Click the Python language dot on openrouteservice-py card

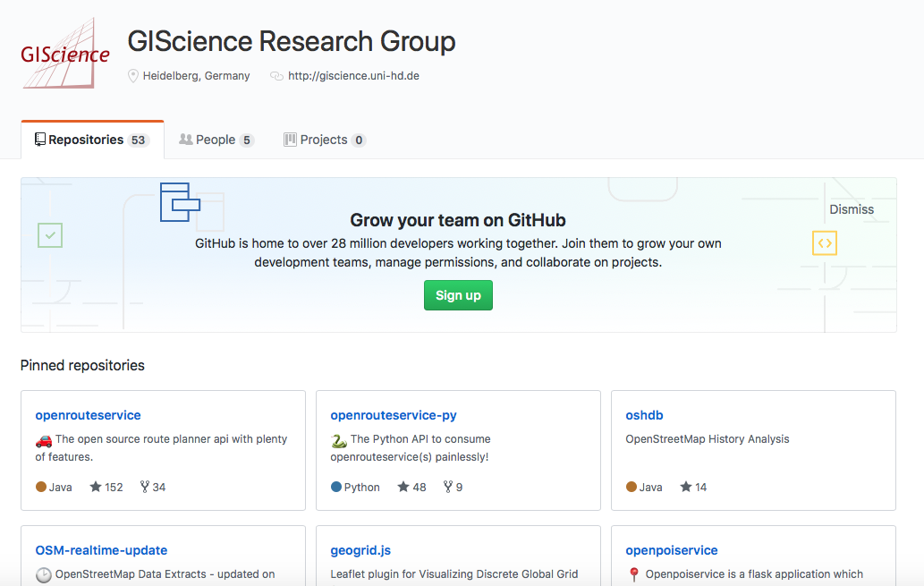click(336, 487)
